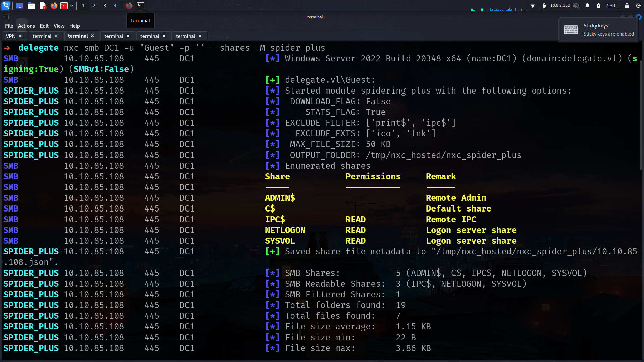Screen dimensions: 644x362
Task: Switch to the fourth tab labeled terminal
Action: tap(114, 36)
